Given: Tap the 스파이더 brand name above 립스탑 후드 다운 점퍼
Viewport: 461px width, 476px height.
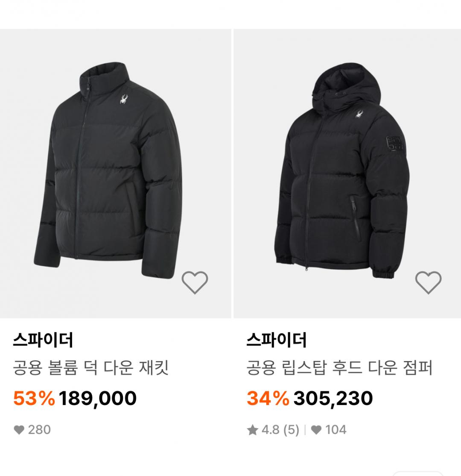Looking at the screenshot, I should click(277, 341).
